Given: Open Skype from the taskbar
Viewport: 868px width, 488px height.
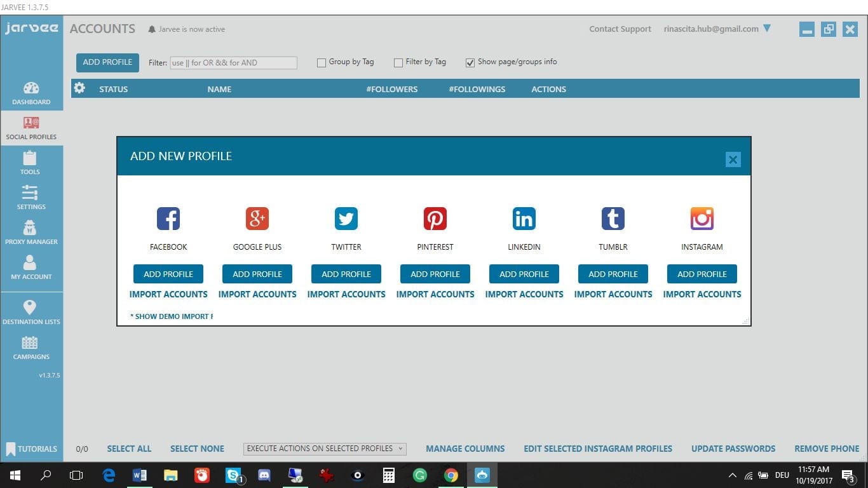Looking at the screenshot, I should point(234,475).
